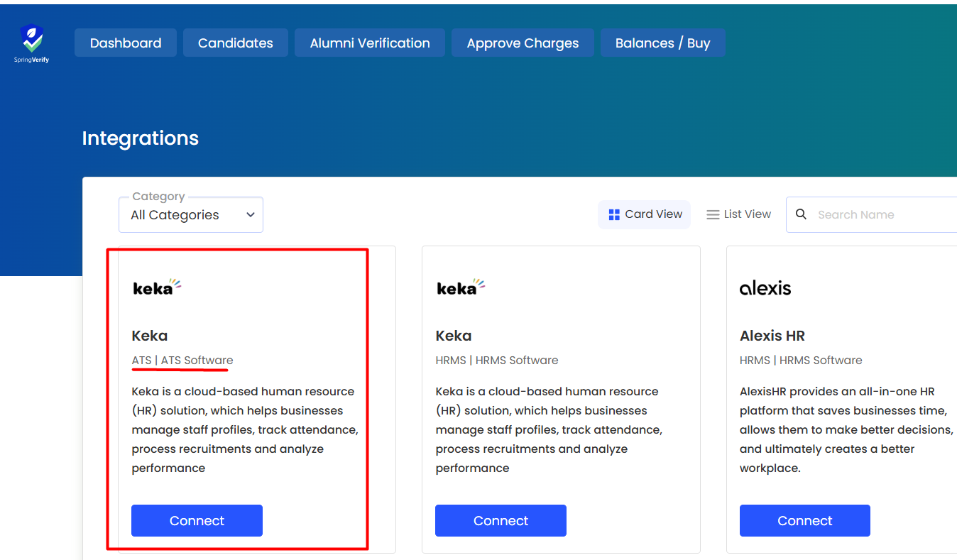This screenshot has width=957, height=560.
Task: Click Alexis HR's 'HRMS | HRMS Software' label
Action: (801, 360)
